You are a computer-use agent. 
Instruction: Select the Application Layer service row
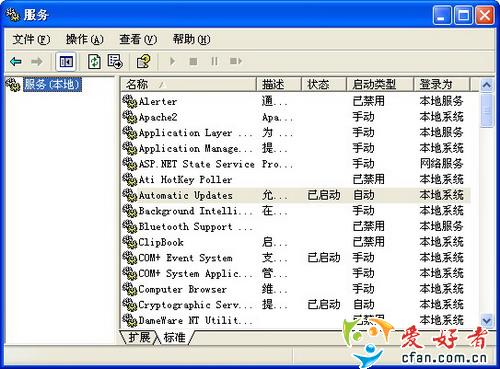[296, 133]
